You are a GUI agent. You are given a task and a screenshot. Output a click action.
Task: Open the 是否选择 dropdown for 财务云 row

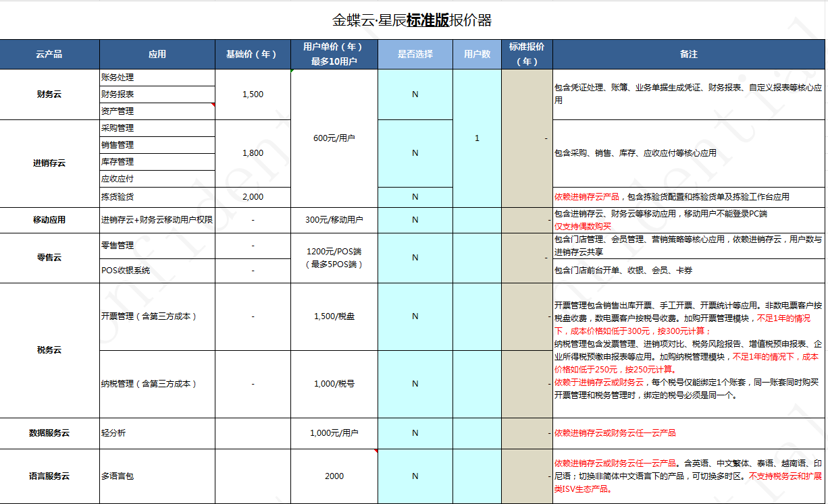pyautogui.click(x=415, y=94)
